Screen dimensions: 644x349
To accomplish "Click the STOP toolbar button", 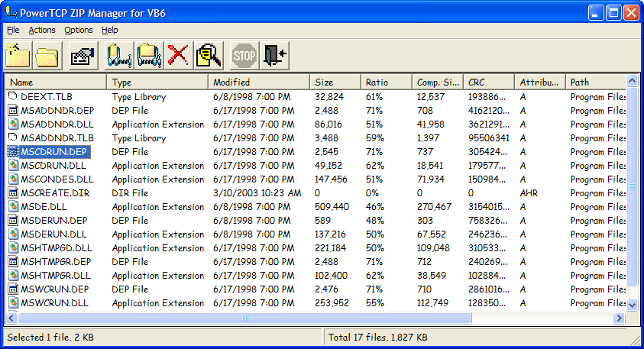I will click(244, 56).
